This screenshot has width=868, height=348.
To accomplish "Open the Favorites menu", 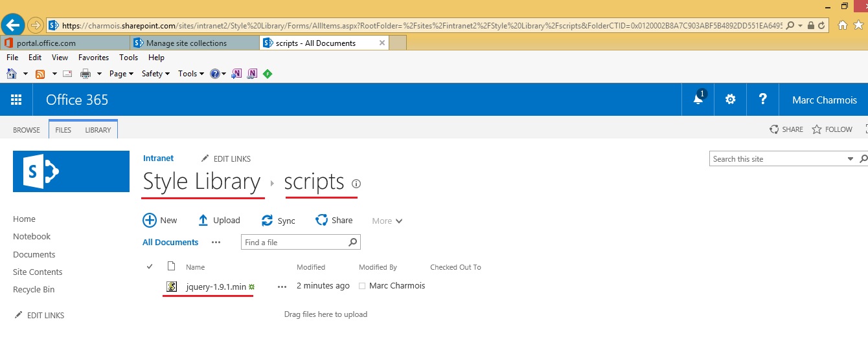I will pos(94,58).
